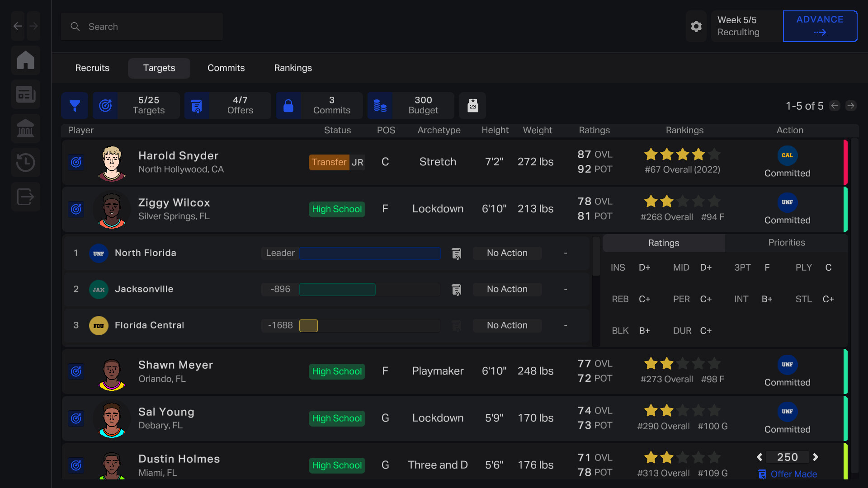The width and height of the screenshot is (868, 488).
Task: Open the No Action dropdown for Jacksonville
Action: 507,289
